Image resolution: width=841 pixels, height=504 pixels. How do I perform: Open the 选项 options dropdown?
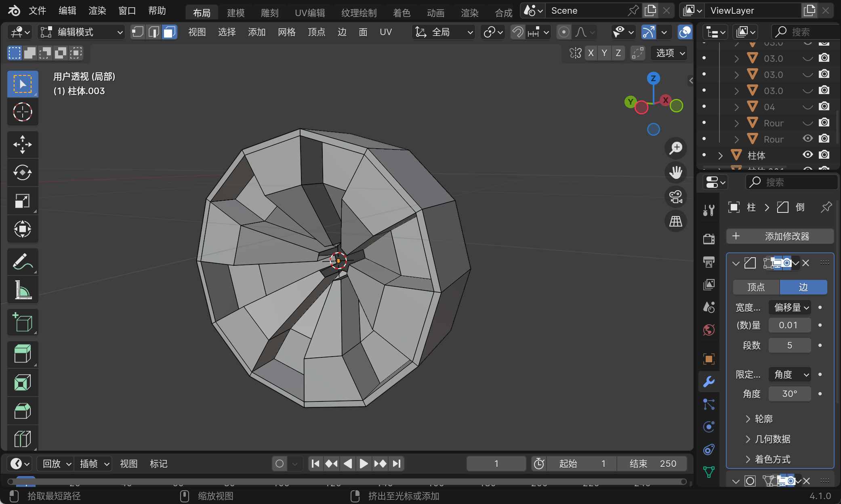[x=670, y=53]
